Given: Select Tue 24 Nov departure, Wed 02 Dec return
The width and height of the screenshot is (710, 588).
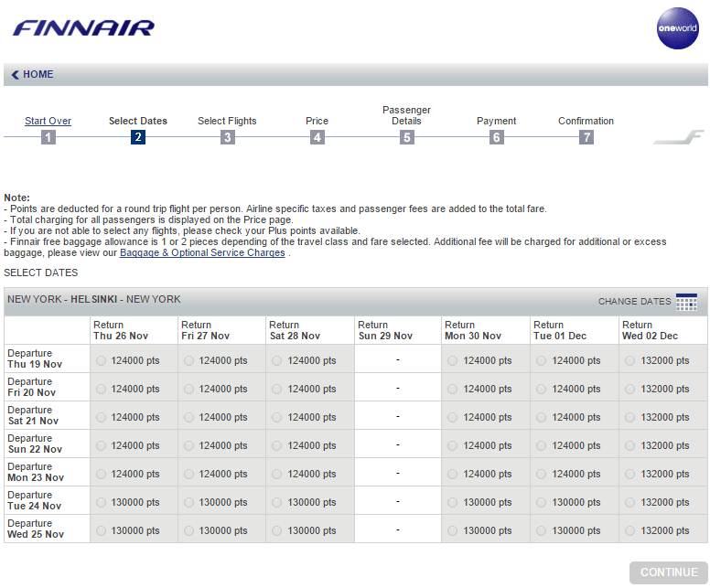Looking at the screenshot, I should (629, 502).
